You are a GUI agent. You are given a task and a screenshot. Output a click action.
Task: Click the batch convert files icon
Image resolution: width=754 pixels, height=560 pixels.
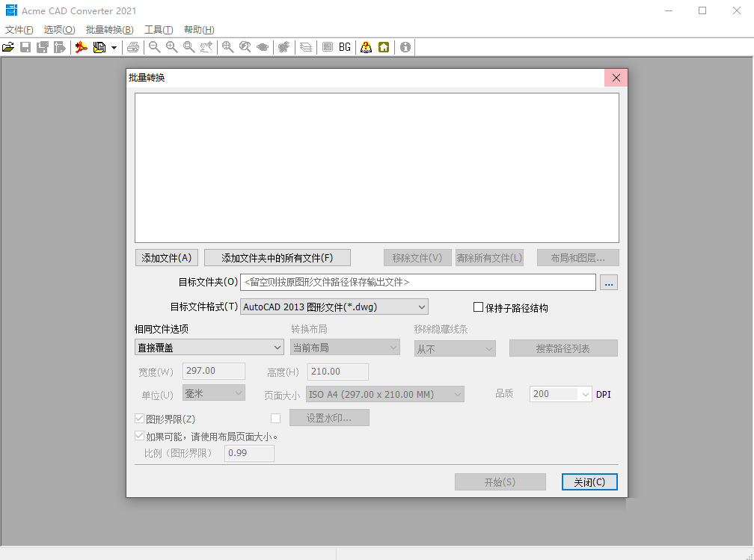click(99, 47)
